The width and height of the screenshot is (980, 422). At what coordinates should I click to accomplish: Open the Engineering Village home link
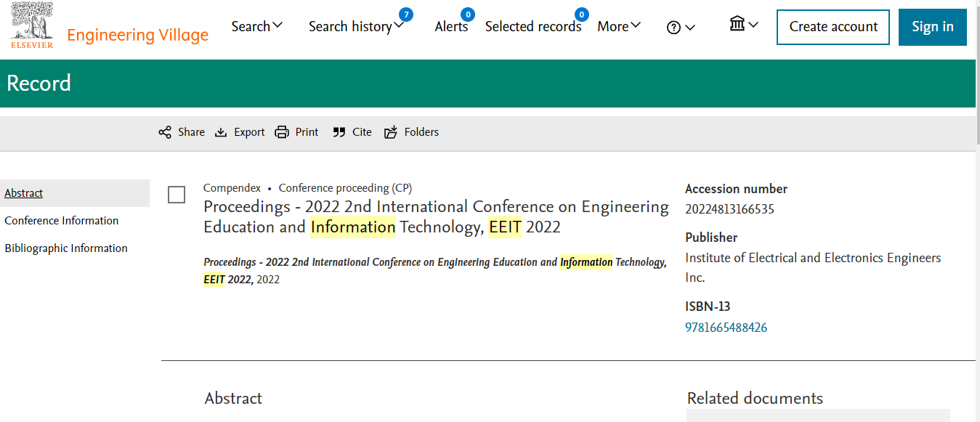(x=137, y=35)
